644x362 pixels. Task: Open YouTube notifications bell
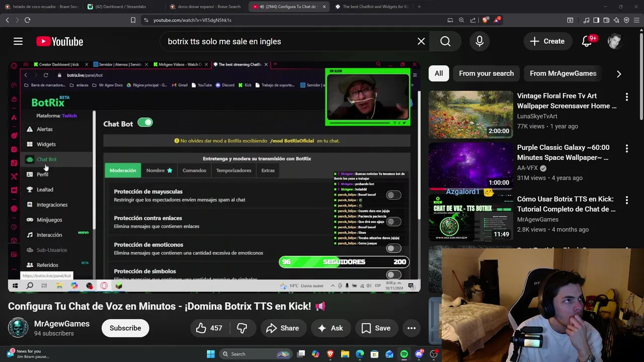[587, 41]
